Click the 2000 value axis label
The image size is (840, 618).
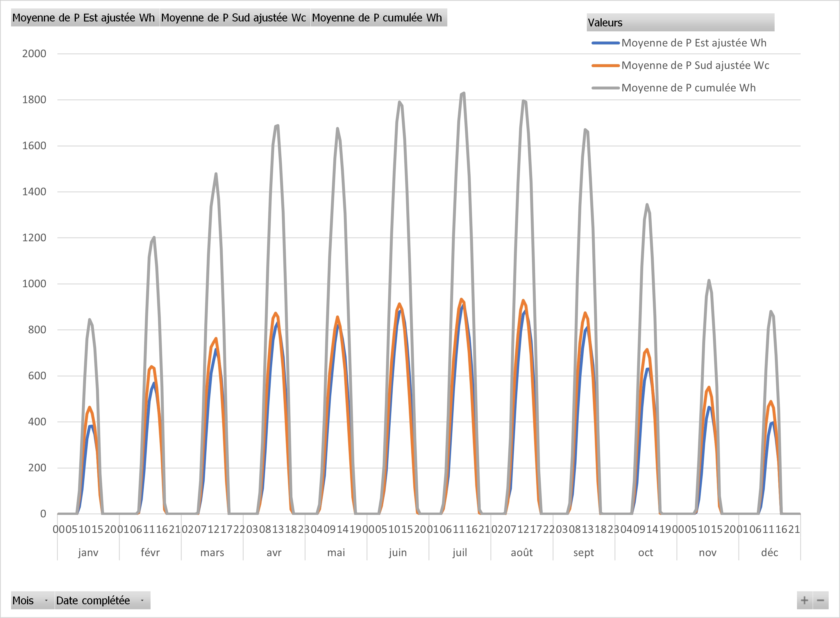click(x=34, y=53)
